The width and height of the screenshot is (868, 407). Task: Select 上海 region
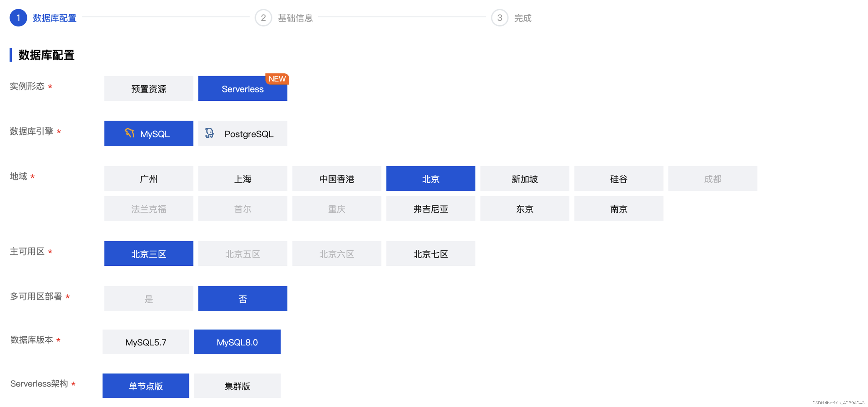[x=243, y=179]
